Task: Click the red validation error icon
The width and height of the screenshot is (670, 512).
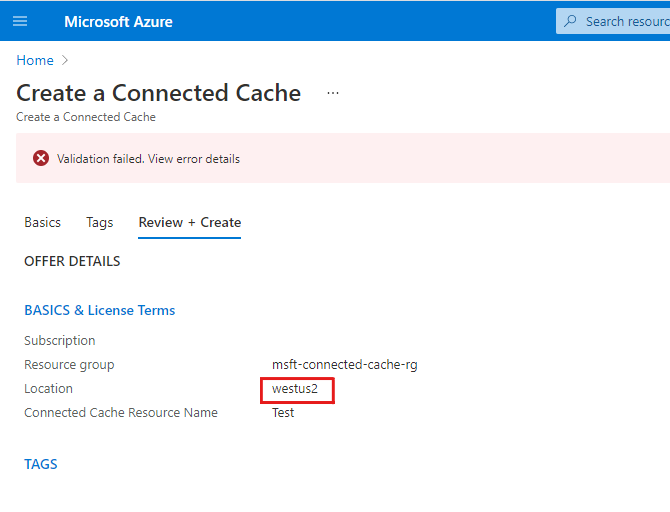Action: click(x=41, y=158)
